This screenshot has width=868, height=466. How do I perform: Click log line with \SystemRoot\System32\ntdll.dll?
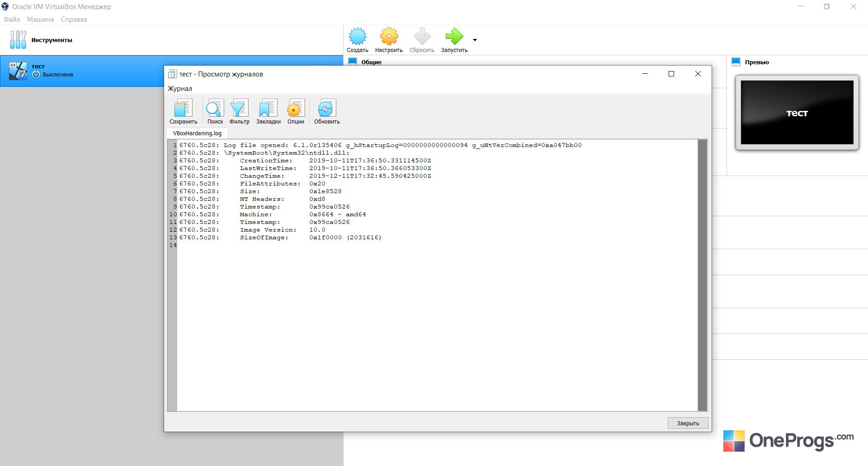(264, 153)
